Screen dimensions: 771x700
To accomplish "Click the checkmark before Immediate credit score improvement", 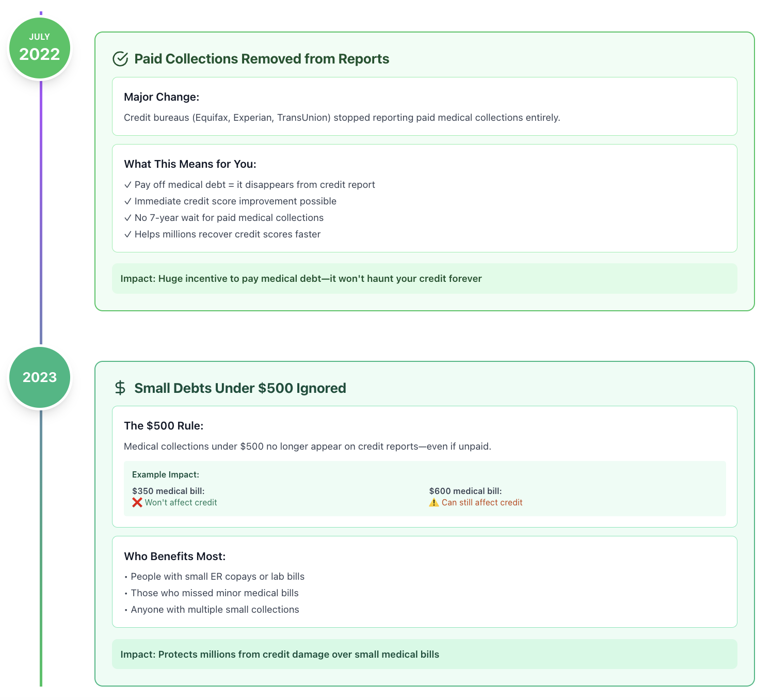I will coord(128,201).
